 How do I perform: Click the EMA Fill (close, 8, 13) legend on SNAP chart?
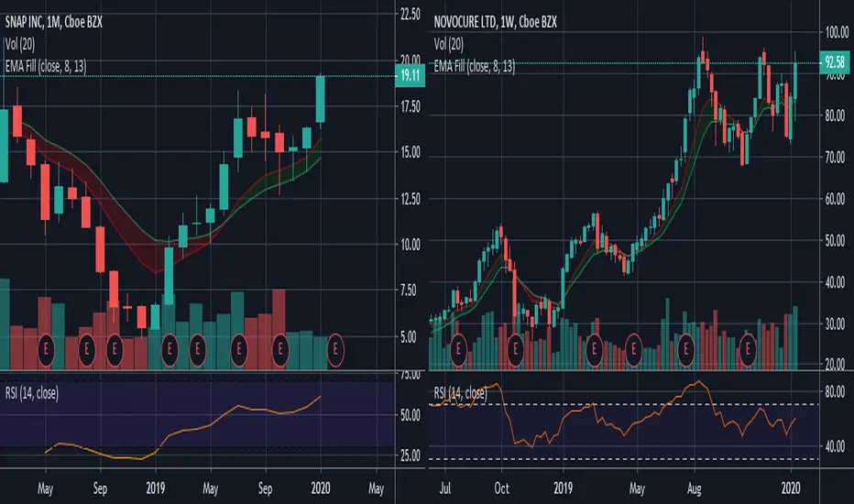click(45, 67)
